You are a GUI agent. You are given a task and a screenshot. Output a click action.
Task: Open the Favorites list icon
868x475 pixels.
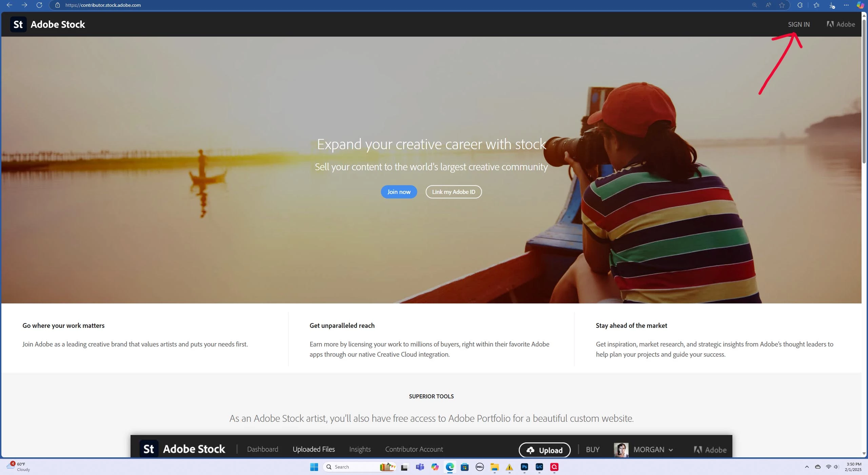pos(816,5)
